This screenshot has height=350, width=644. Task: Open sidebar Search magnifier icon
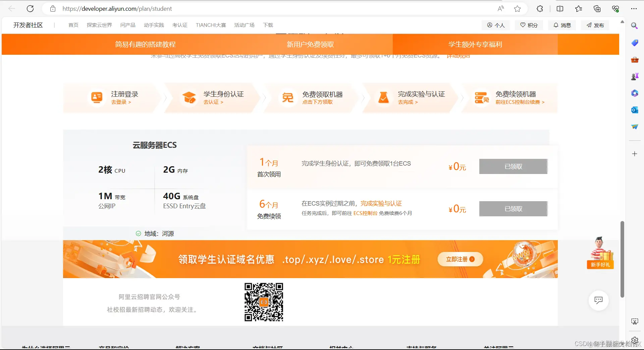point(634,26)
